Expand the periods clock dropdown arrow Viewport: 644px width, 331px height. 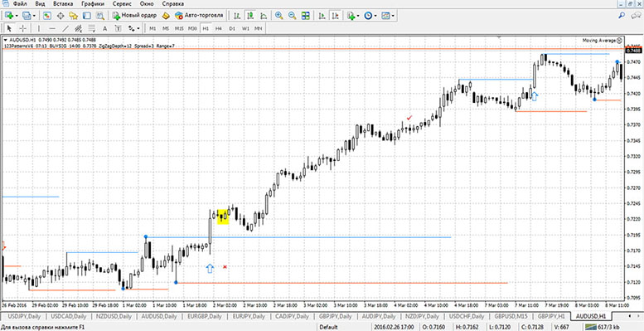coord(375,16)
